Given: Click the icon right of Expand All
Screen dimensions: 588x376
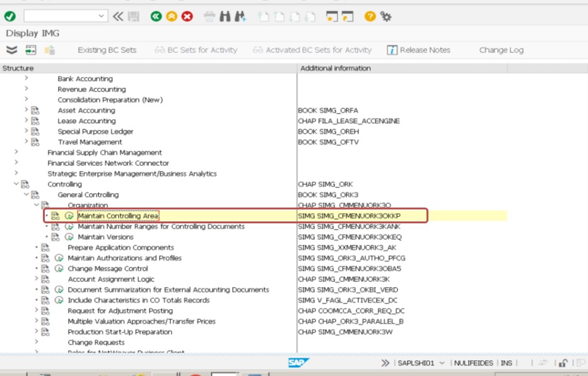Looking at the screenshot, I should (31, 50).
